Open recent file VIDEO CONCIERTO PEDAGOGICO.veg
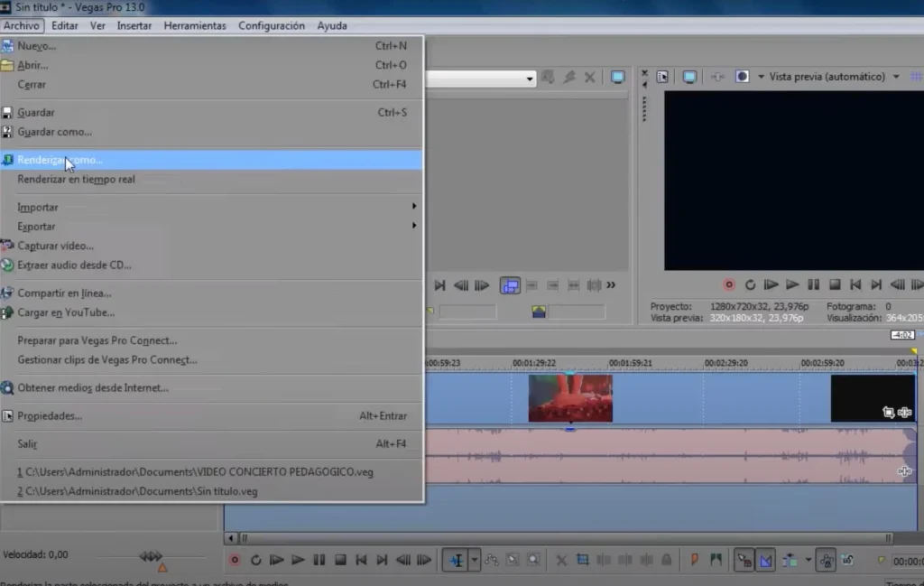This screenshot has width=924, height=586. point(211,471)
